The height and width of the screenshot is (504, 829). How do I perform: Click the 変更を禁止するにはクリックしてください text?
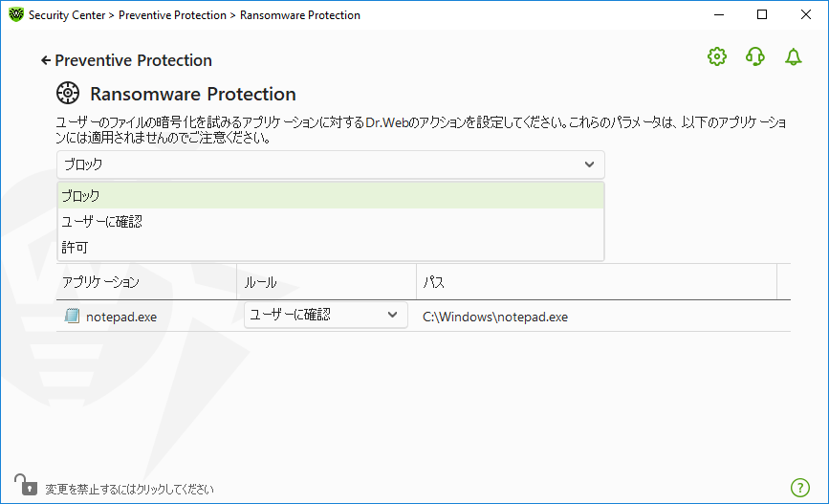[x=130, y=489]
